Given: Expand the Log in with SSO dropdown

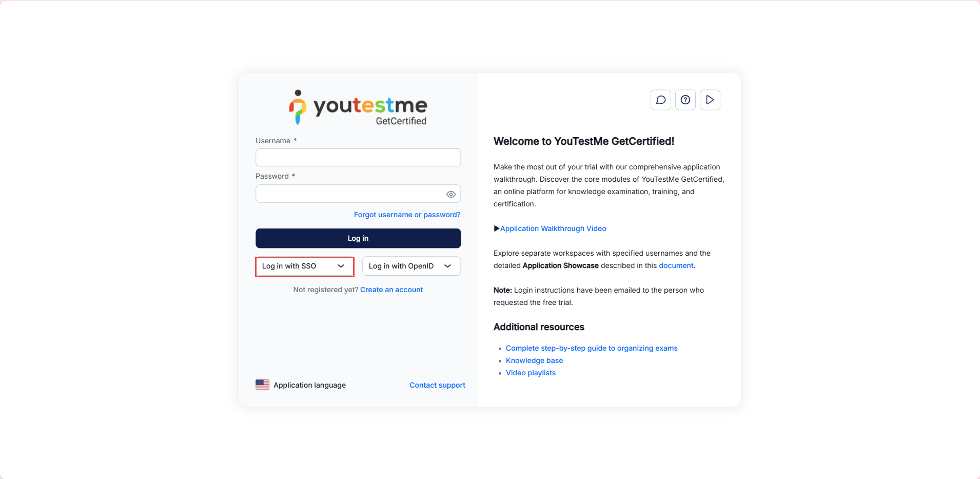Looking at the screenshot, I should (304, 266).
